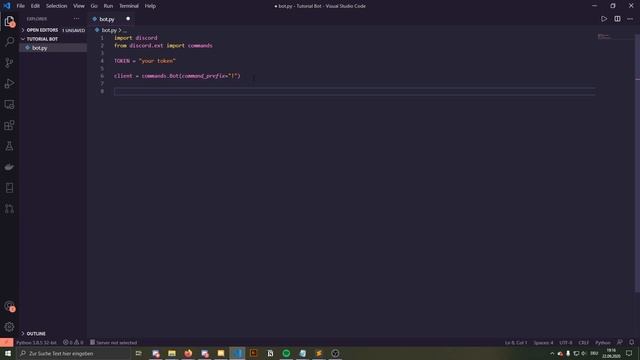Change language mode Python
The image size is (640, 360).
(603, 342)
